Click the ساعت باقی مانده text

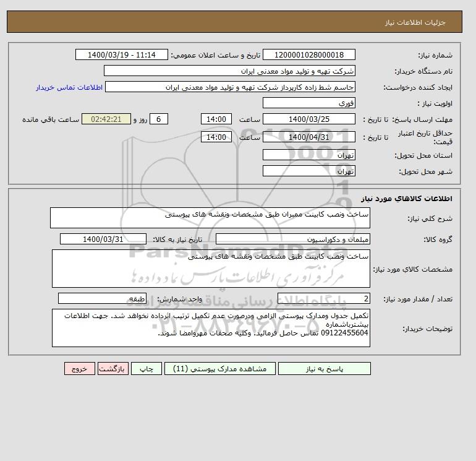coord(51,119)
